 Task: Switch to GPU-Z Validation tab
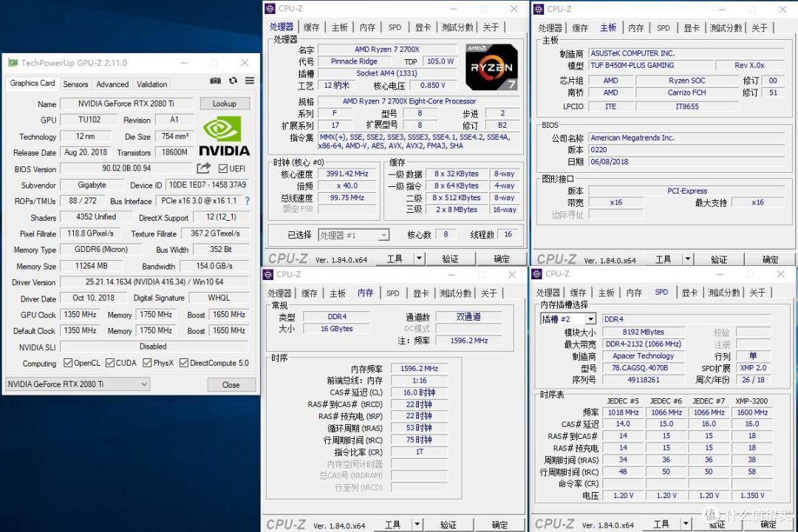click(x=151, y=84)
